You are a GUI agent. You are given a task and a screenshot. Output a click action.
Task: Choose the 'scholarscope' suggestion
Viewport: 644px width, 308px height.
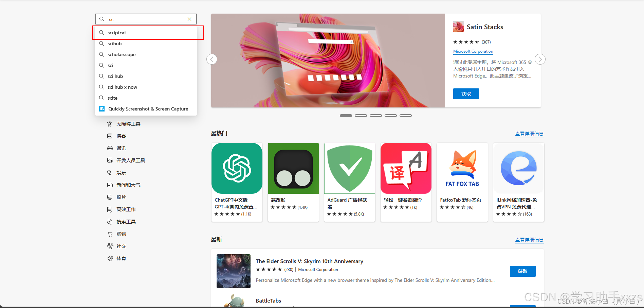click(146, 54)
